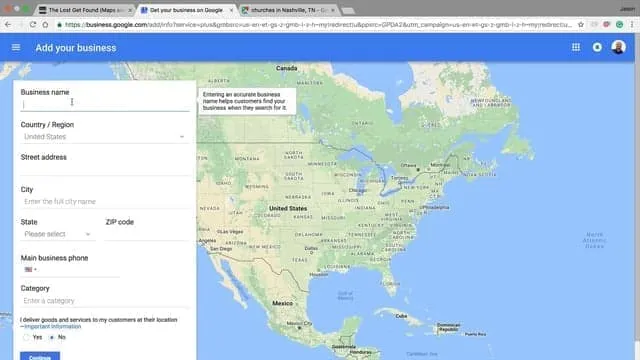Focus the ZIP code field

coord(147,234)
